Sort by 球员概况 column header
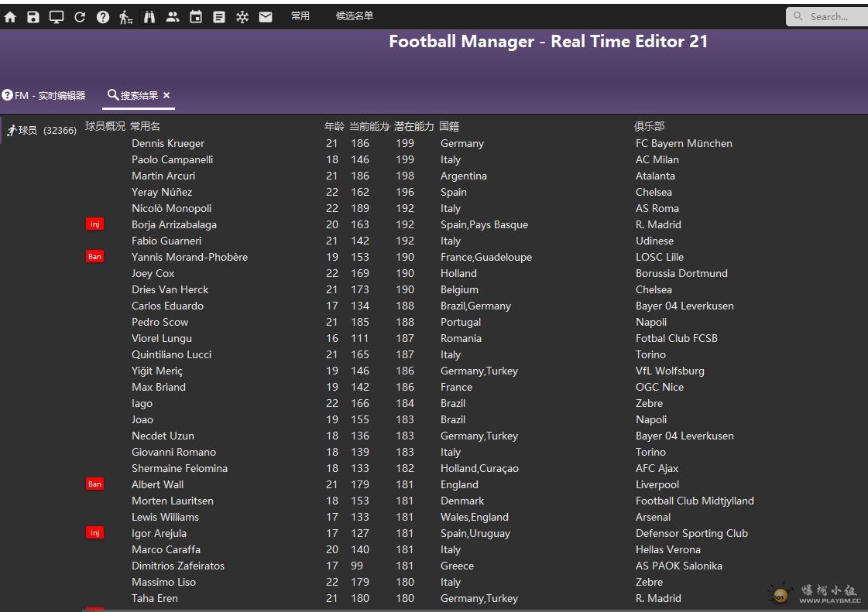Image resolution: width=868 pixels, height=612 pixels. 105,126
